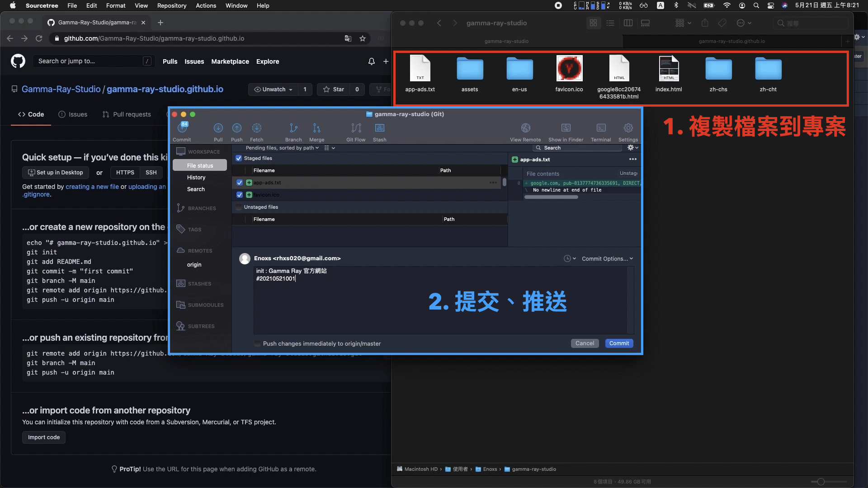Open Finder action ellipsis dropdown

(744, 23)
